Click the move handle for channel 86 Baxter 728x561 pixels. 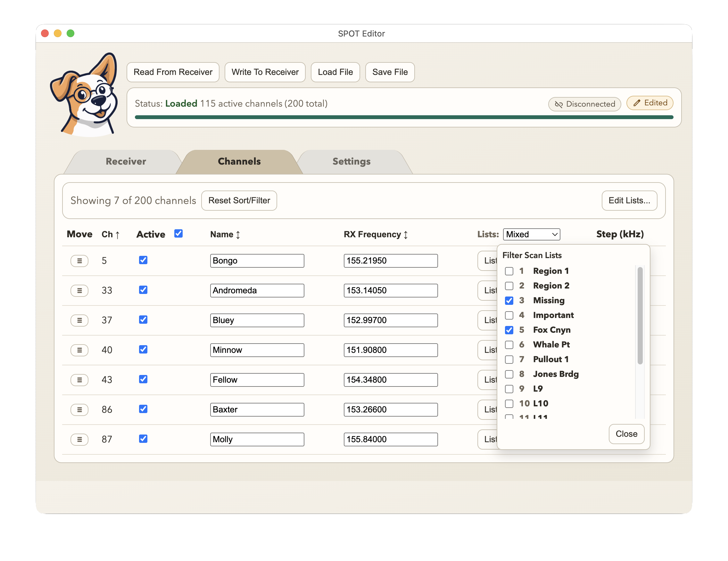click(79, 410)
